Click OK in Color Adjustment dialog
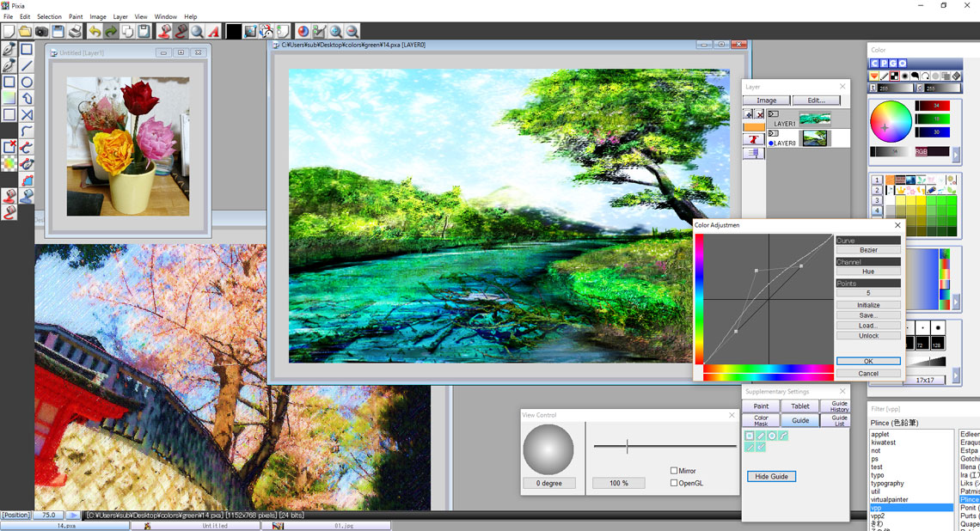Screen dimensions: 980x531 [868, 362]
